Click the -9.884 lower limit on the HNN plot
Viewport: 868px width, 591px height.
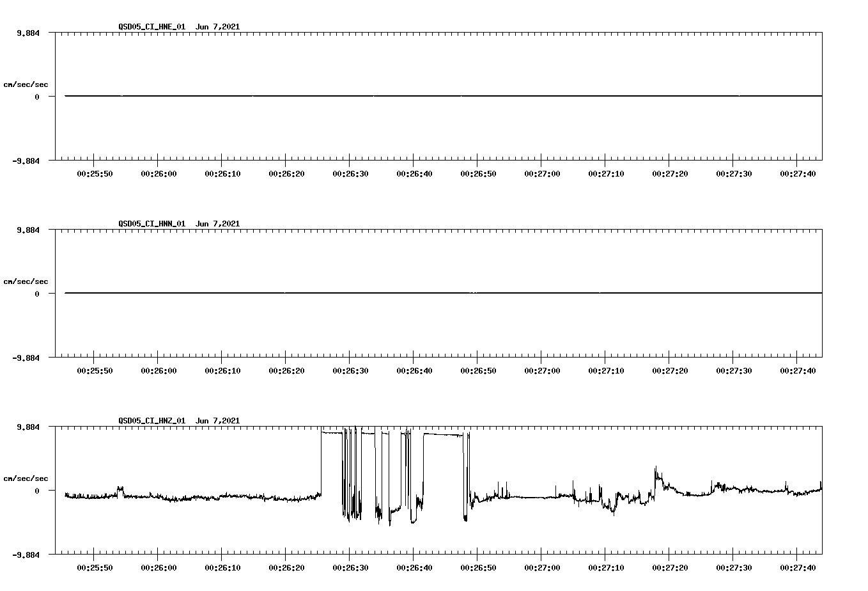point(26,358)
